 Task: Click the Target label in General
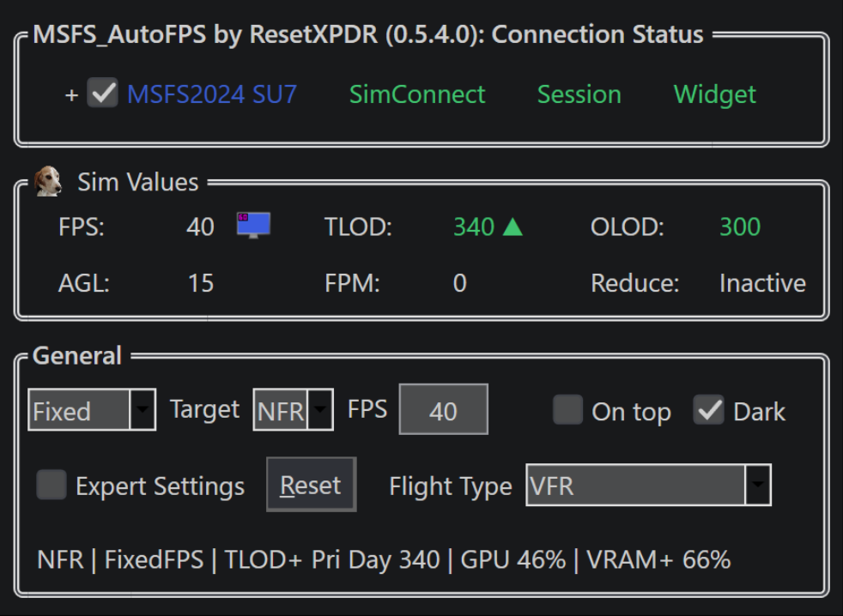point(205,410)
